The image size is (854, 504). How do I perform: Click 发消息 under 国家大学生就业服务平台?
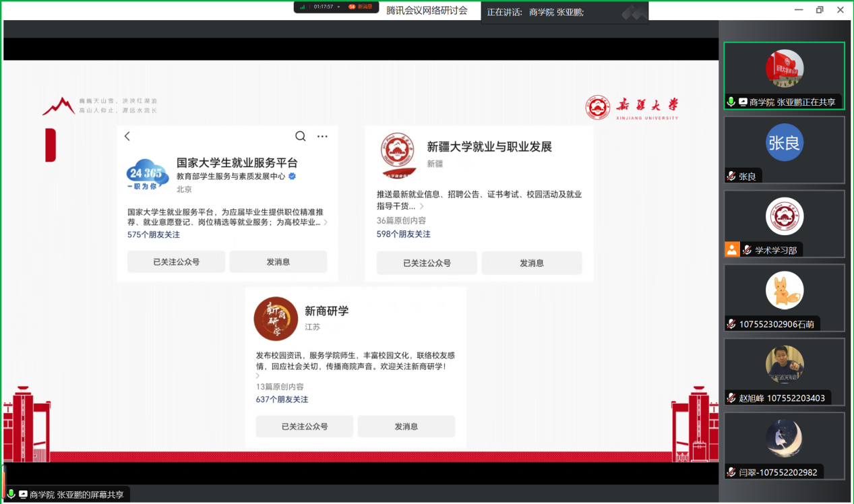tap(278, 262)
